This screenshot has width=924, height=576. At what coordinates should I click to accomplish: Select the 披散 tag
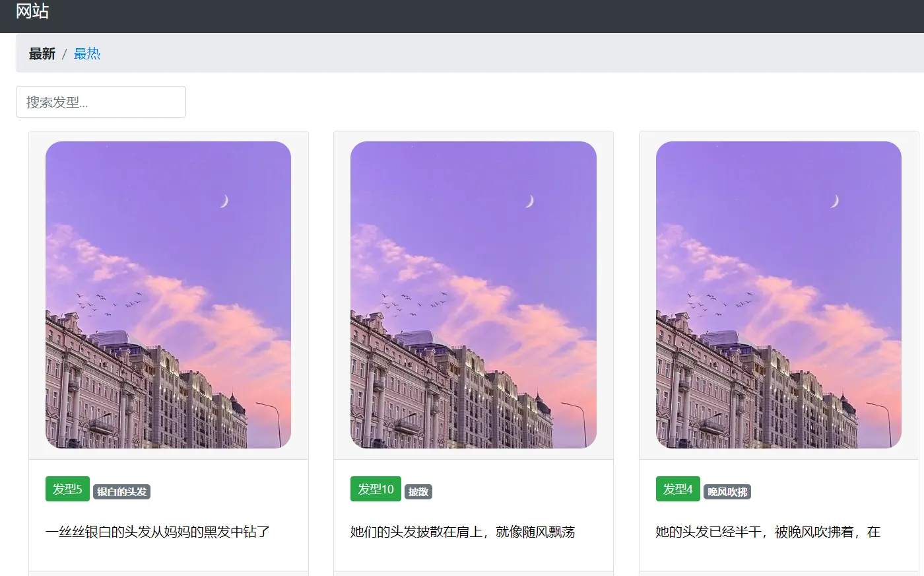click(x=419, y=491)
